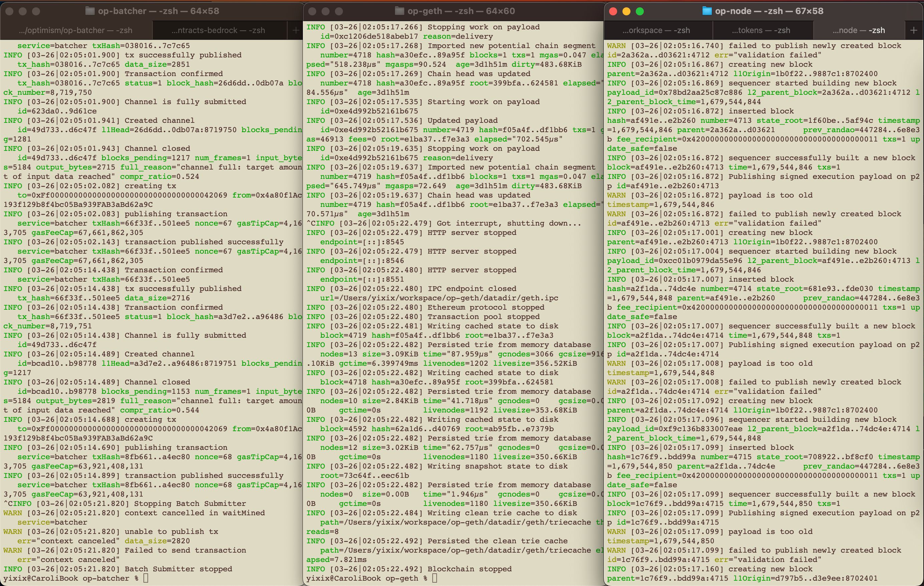
Task: Select .../optimism/op-batcher — -zsh tab
Action: pos(76,30)
